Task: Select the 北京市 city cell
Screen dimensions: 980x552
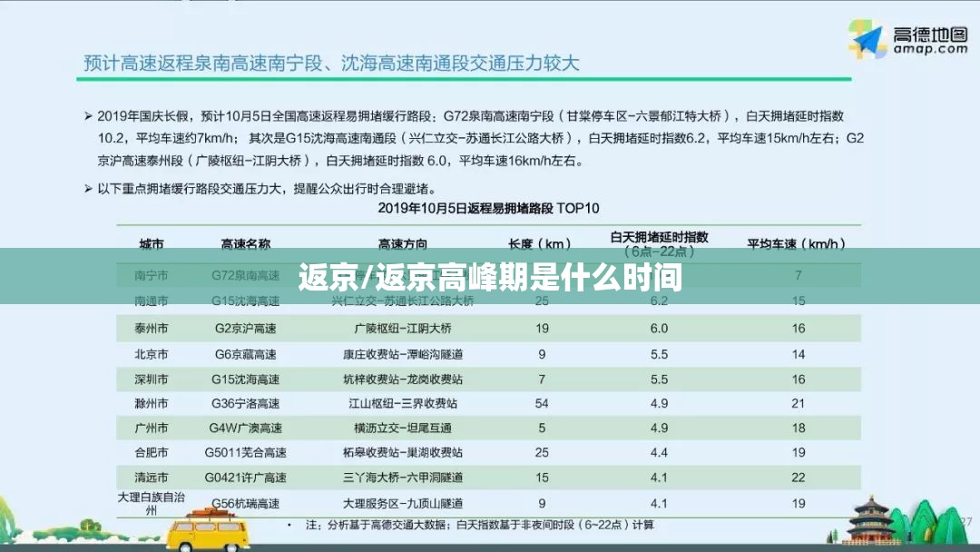Action: (x=152, y=354)
